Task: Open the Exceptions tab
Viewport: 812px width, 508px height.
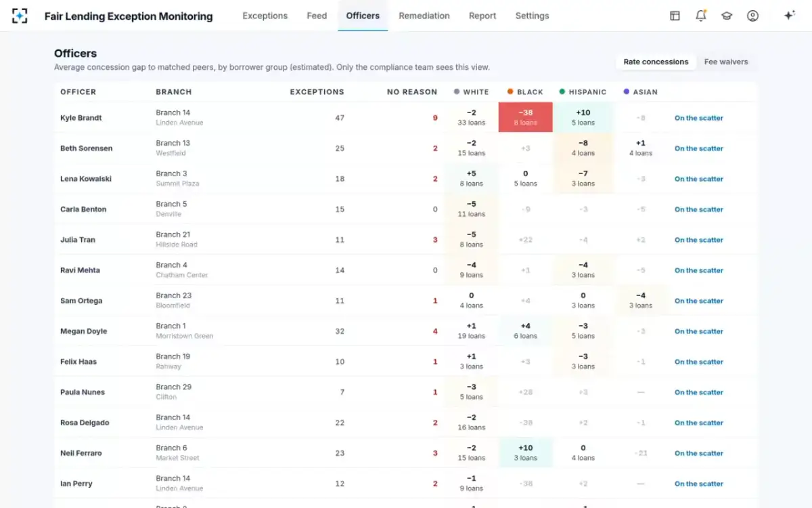Action: 265,16
